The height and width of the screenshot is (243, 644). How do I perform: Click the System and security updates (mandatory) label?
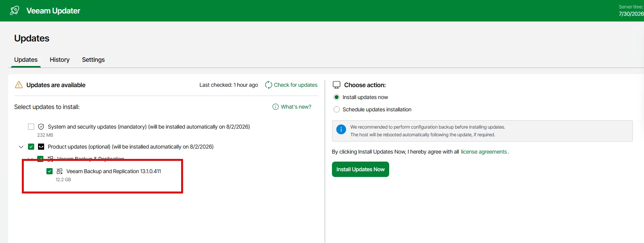click(149, 127)
